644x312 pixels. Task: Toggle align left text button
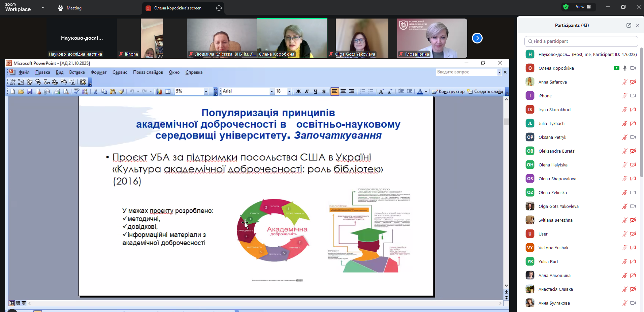pyautogui.click(x=334, y=91)
